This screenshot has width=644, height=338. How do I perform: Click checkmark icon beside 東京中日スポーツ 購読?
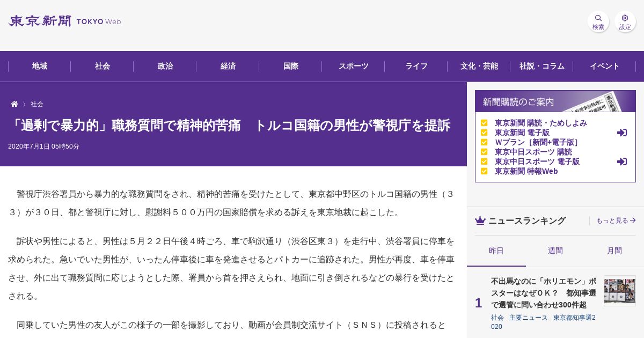(484, 152)
